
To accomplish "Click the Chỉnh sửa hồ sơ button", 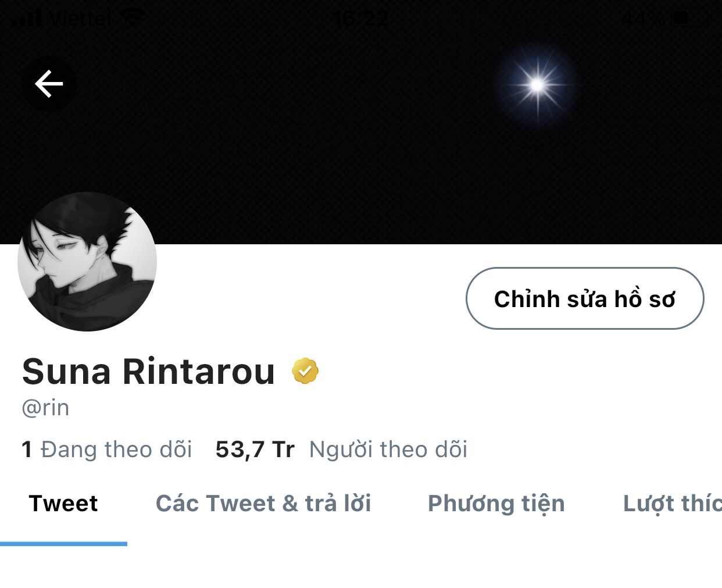I will click(x=585, y=298).
